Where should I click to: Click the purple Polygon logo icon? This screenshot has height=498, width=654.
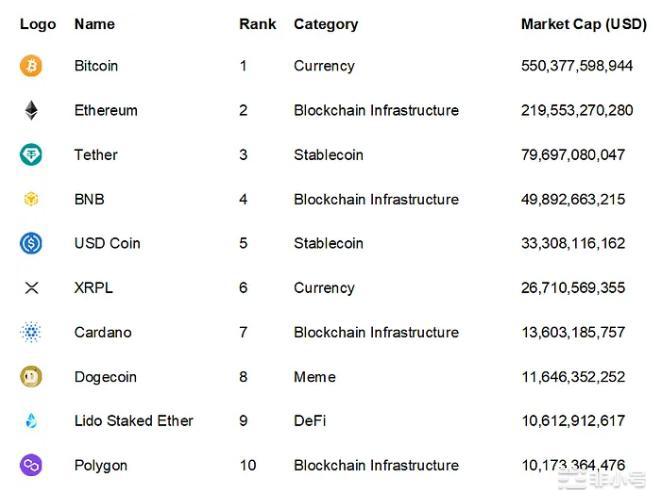[31, 465]
